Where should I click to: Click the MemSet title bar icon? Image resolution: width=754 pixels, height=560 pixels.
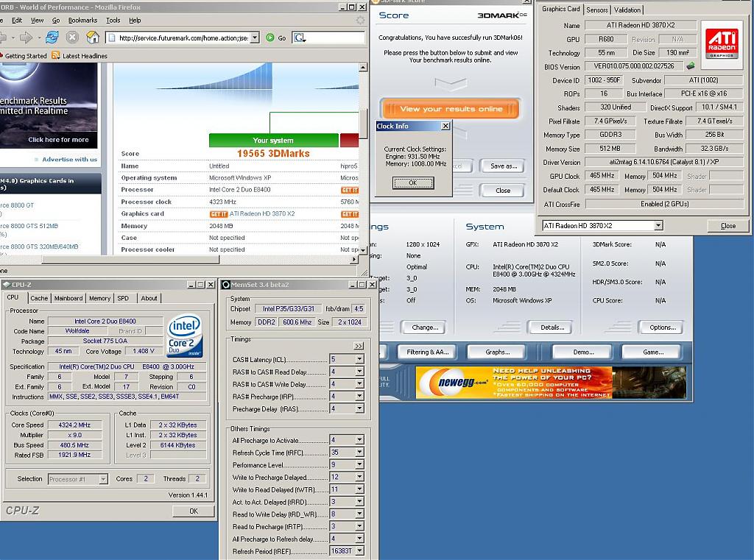[x=225, y=285]
